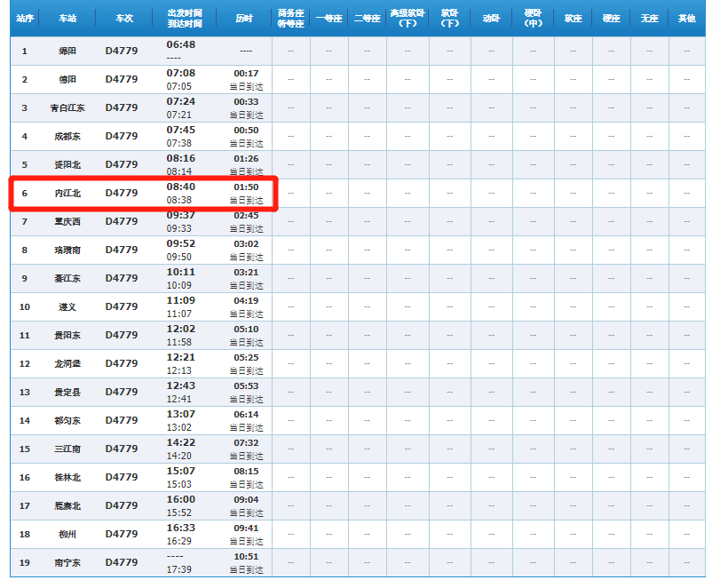Screen dimensions: 728x580
Task: Click the 柳州 station name
Action: (x=67, y=535)
